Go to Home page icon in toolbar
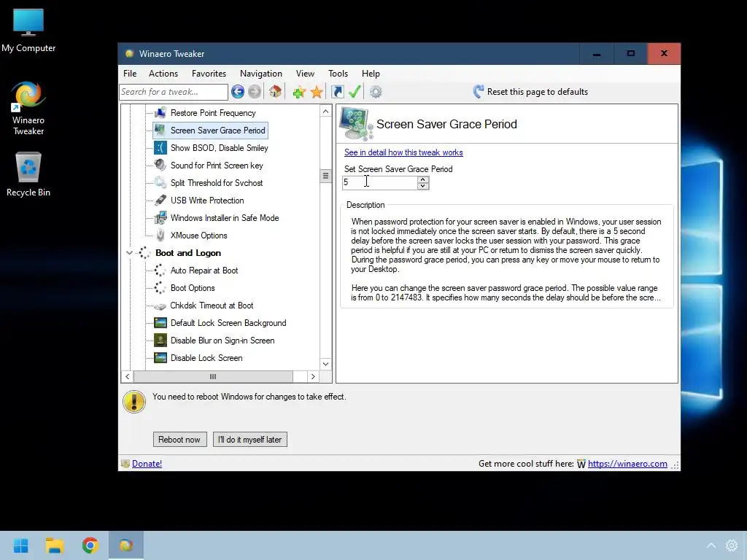This screenshot has height=560, width=747. pos(275,91)
